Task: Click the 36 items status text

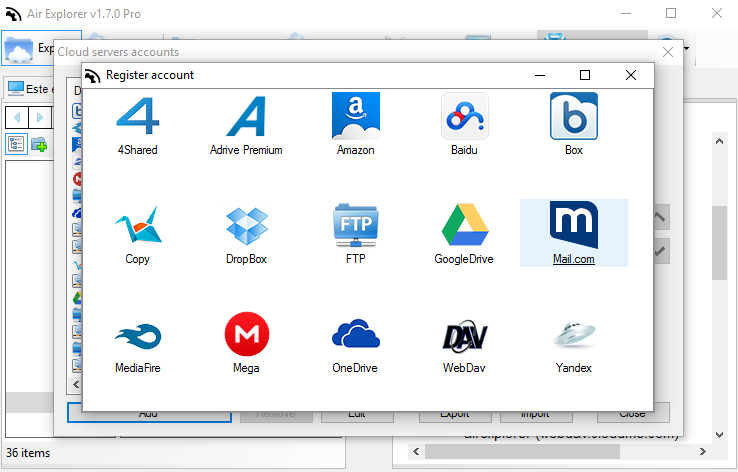Action: 28,453
